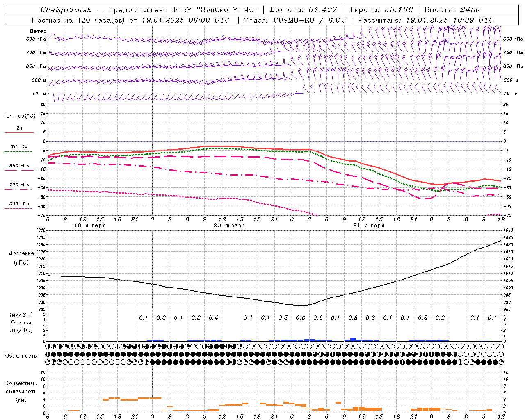Click the 500 гПа temperature legend entry
This screenshot has width=525, height=420.
[19, 204]
